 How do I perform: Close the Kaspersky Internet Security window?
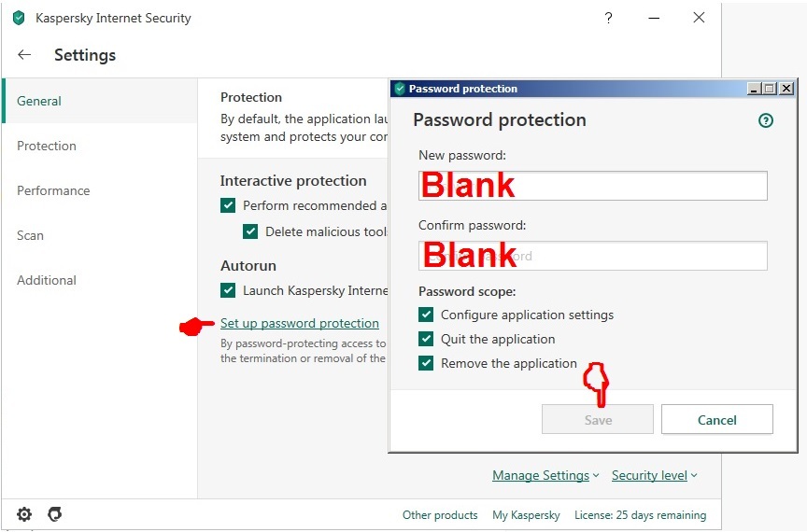click(x=699, y=18)
